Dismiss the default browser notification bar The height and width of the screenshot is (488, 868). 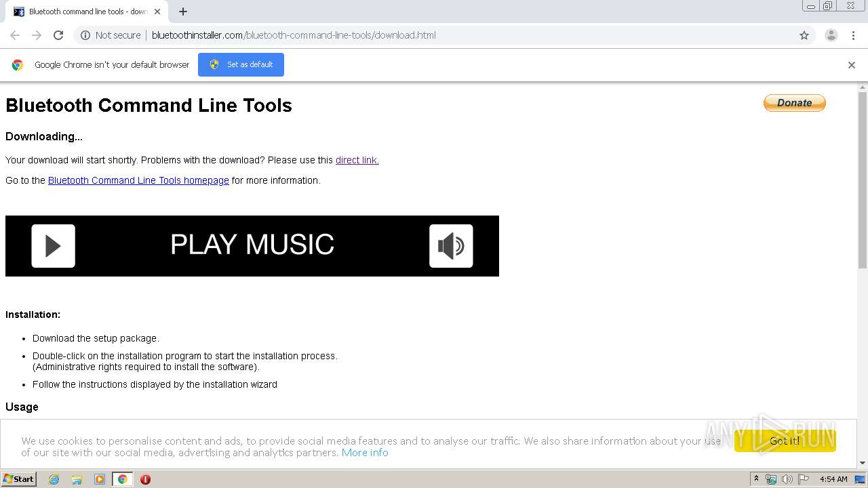point(852,65)
